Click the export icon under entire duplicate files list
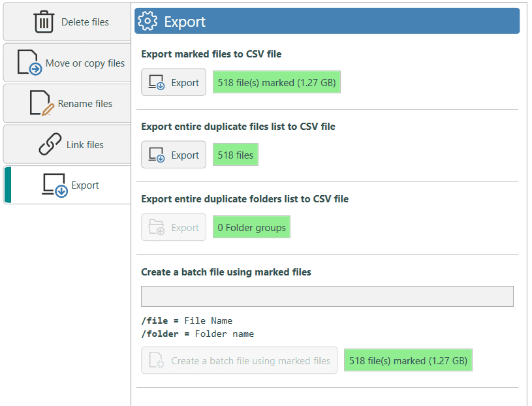This screenshot has width=532, height=406. pos(157,155)
